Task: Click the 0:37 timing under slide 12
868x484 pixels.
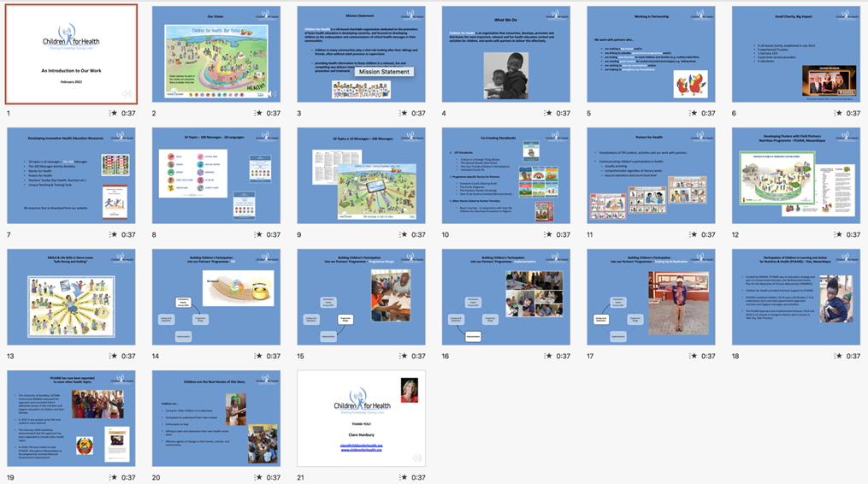Action: (853, 234)
